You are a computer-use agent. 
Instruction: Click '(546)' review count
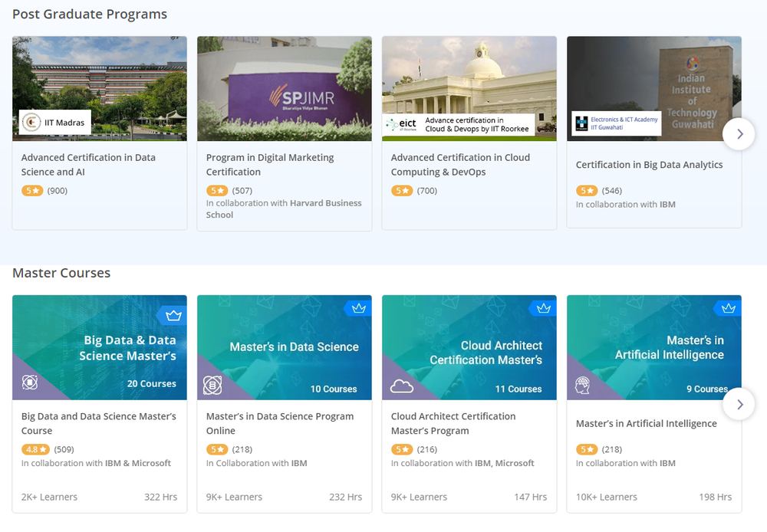click(612, 191)
